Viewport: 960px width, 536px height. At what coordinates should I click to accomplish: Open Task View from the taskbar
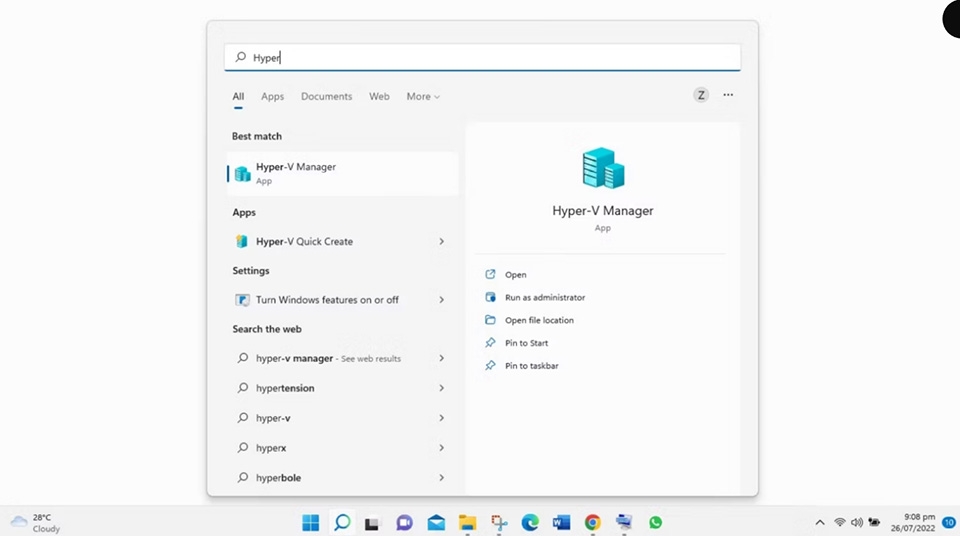(372, 523)
